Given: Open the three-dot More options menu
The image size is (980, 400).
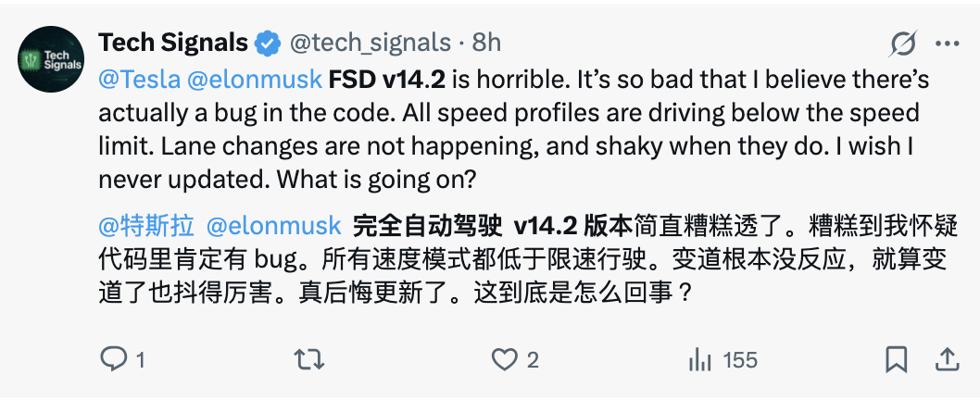Looking at the screenshot, I should (x=947, y=44).
